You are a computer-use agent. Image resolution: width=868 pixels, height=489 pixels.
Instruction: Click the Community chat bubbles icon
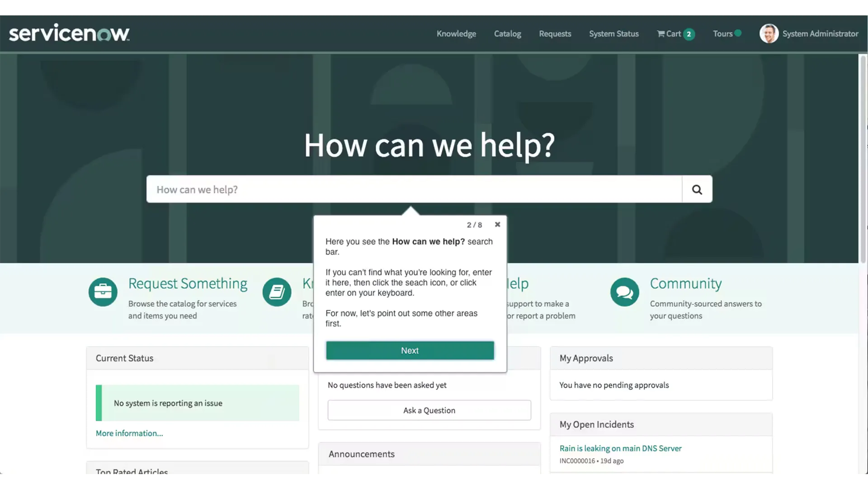(x=624, y=292)
